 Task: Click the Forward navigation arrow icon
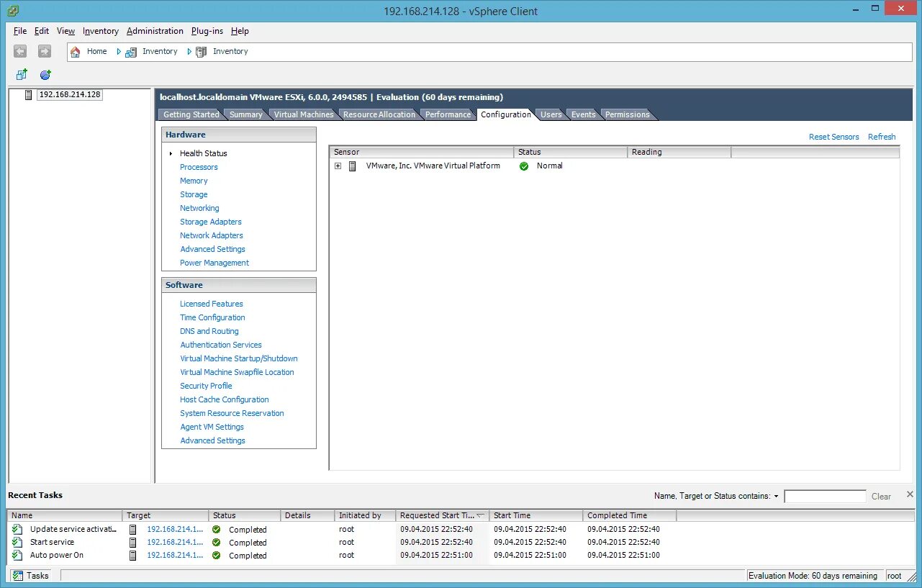45,51
